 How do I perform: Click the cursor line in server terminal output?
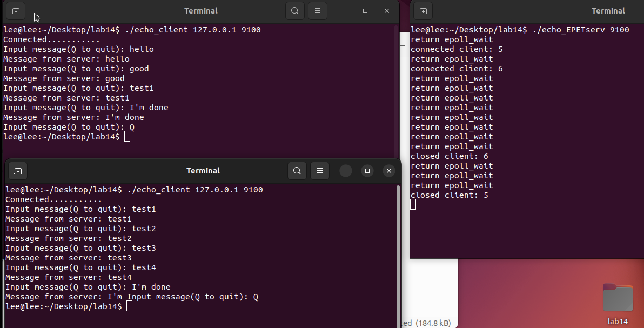pos(413,205)
